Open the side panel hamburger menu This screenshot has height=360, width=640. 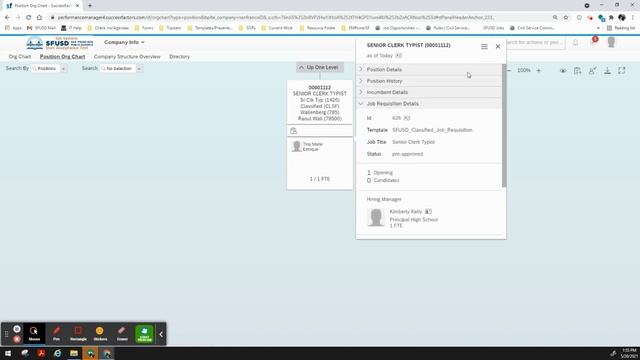tap(484, 47)
